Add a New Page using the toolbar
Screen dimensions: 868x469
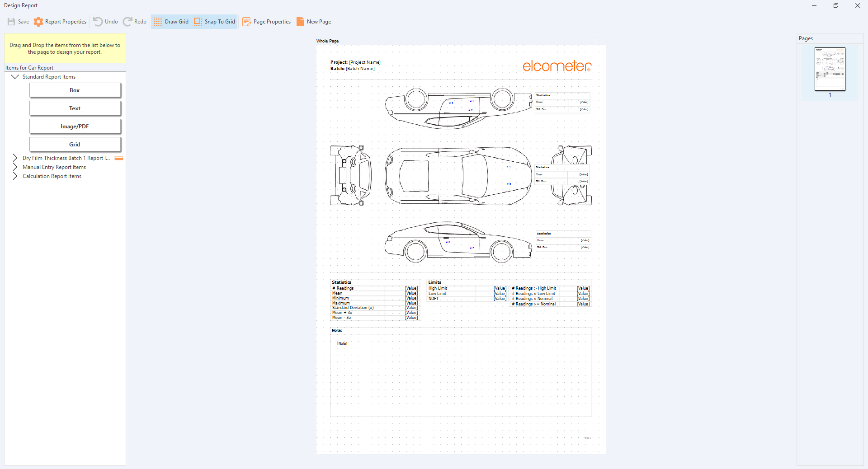tap(314, 22)
